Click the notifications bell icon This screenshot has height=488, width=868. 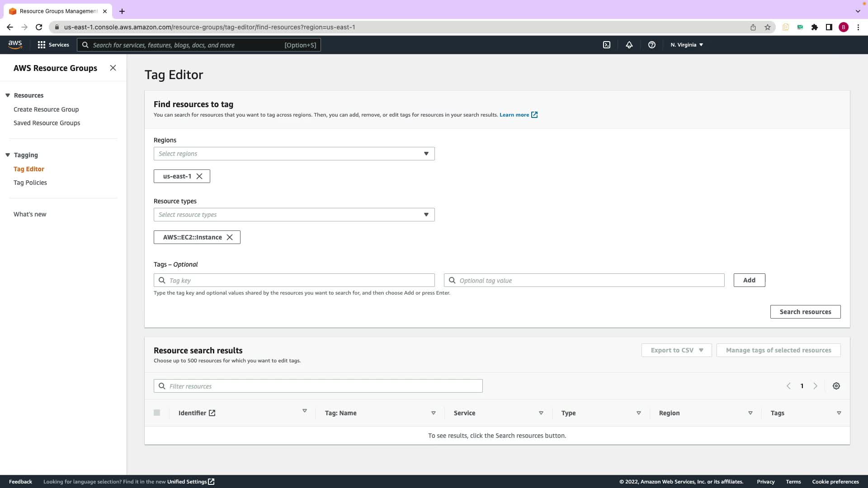click(629, 45)
